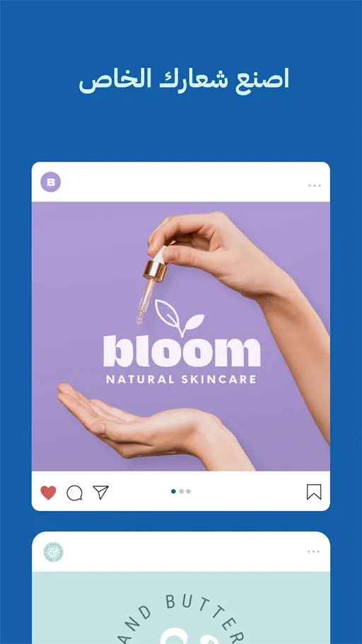The height and width of the screenshot is (644, 362).
Task: Select the first blue carousel dot
Action: click(174, 491)
